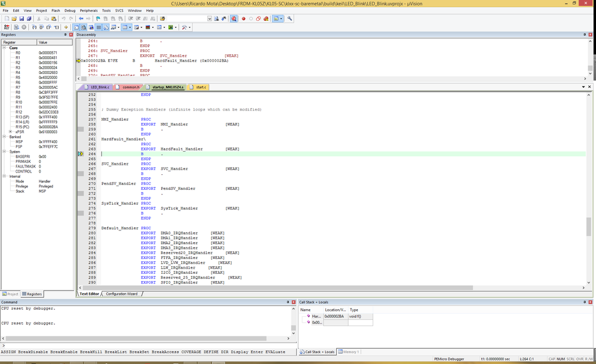Collapse the System register group
This screenshot has width=596, height=364.
pos(5,152)
